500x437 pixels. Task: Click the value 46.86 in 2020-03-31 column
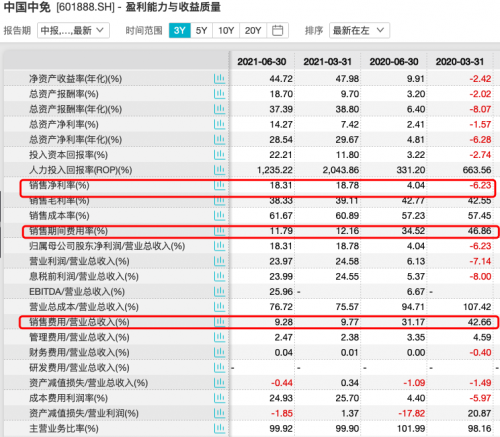(479, 231)
